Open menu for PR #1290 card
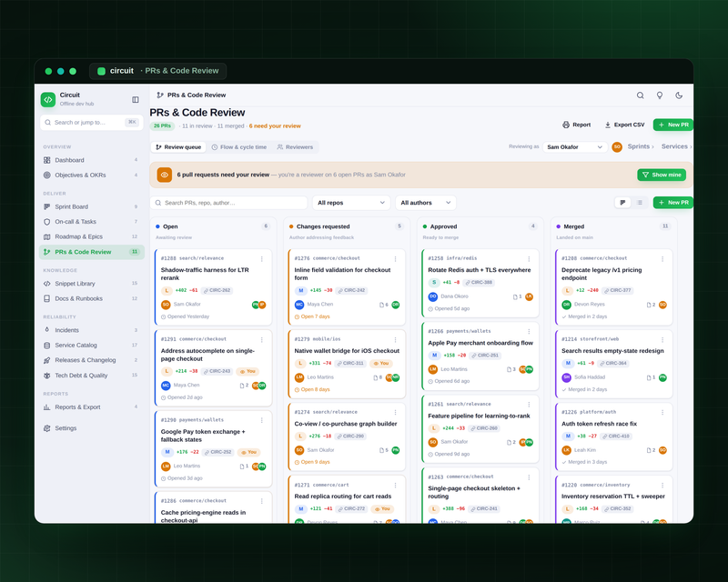 point(262,420)
